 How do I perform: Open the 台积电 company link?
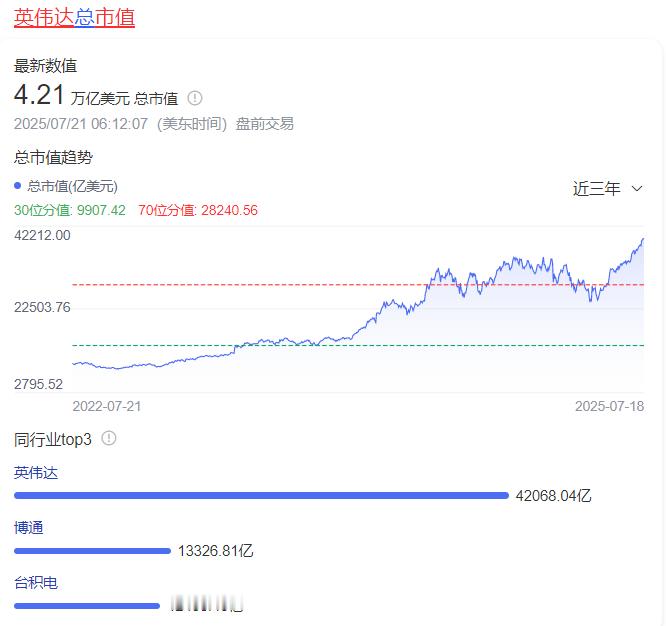[x=36, y=583]
